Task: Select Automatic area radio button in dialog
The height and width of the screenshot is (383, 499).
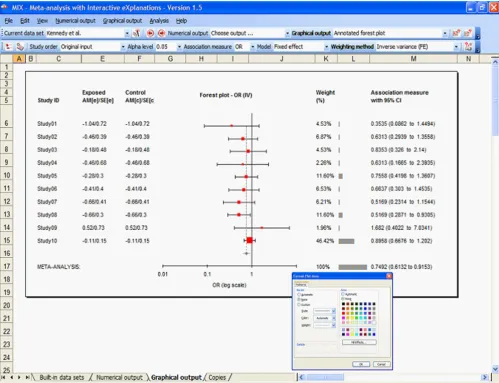Action: (x=343, y=294)
